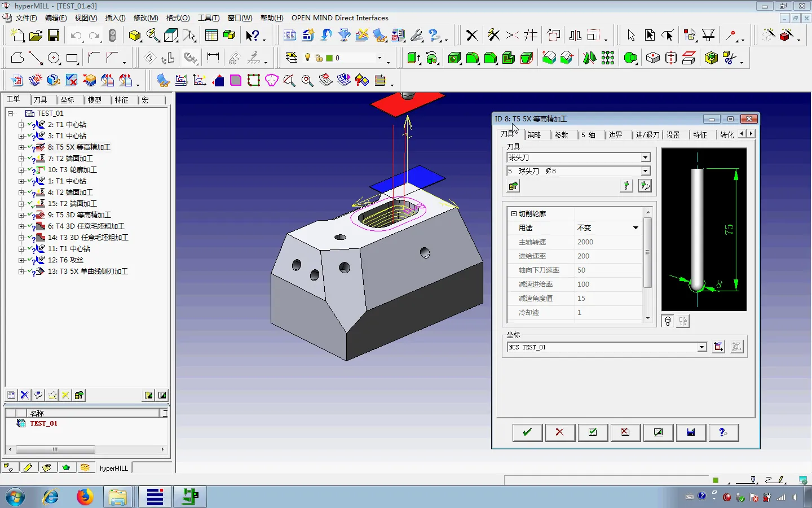Expand job 10: T3 轮廓加工 tree node
Image resolution: width=812 pixels, height=508 pixels.
[x=21, y=170]
